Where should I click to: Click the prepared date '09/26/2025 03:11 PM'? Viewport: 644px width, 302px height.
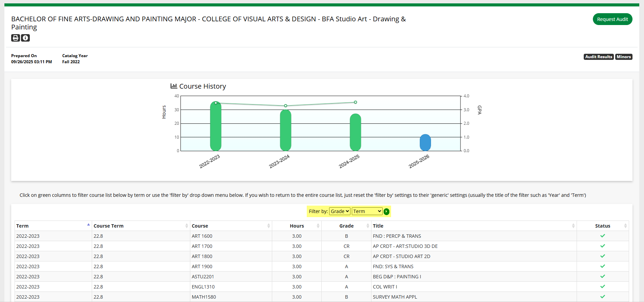pos(31,62)
